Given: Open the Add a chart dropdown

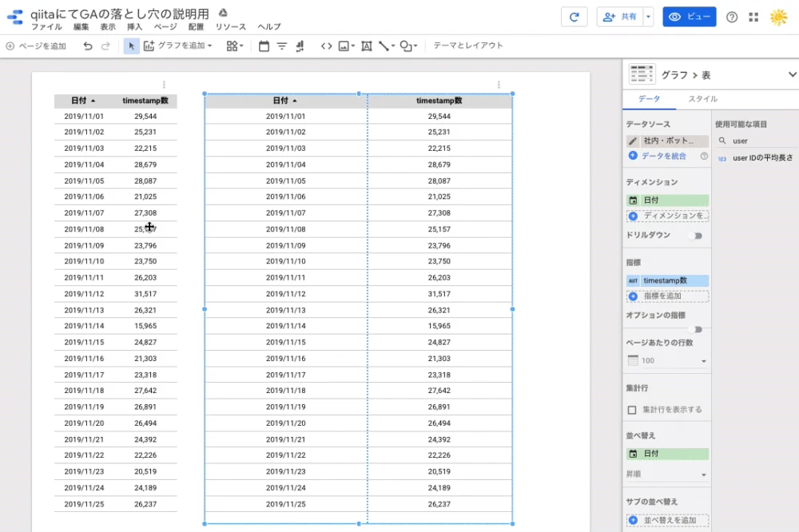Looking at the screenshot, I should 177,46.
